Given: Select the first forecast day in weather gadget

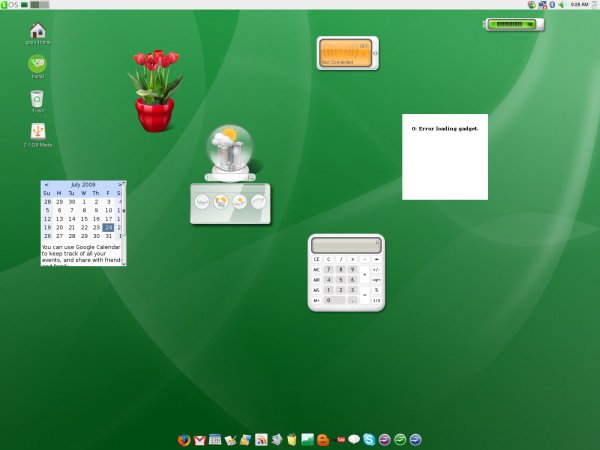Looking at the screenshot, I should pos(202,202).
